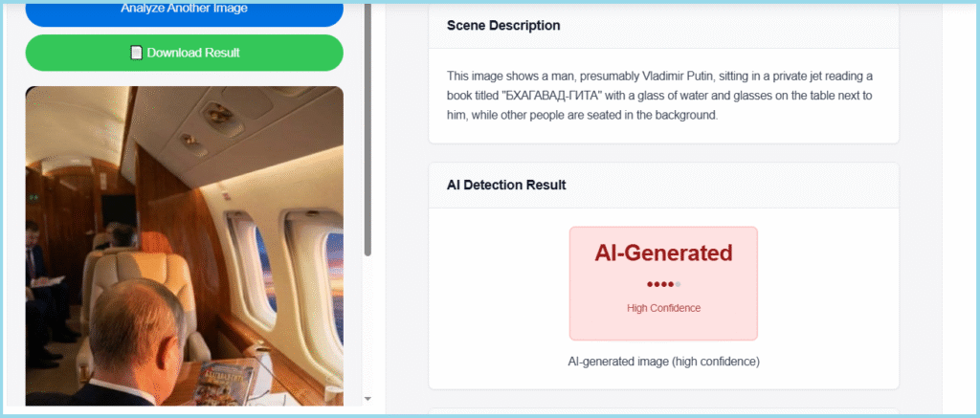Click the caption reading AI-generated image (high confidence)
This screenshot has height=418, width=980.
pyautogui.click(x=663, y=362)
